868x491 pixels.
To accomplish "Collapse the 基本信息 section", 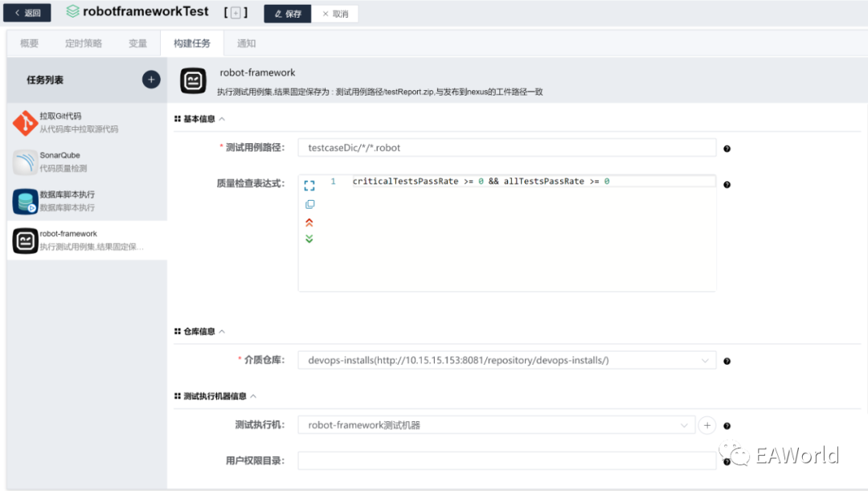I will coord(222,119).
